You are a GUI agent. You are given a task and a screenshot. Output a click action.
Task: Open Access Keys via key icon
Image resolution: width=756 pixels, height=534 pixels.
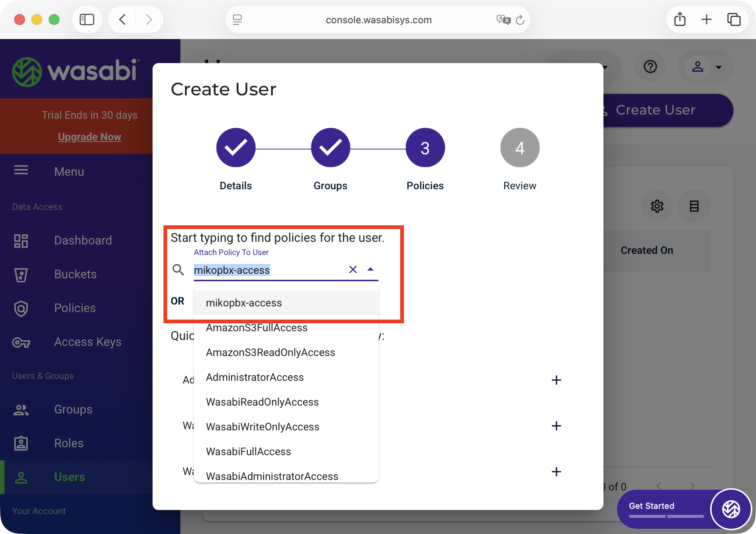pos(21,342)
